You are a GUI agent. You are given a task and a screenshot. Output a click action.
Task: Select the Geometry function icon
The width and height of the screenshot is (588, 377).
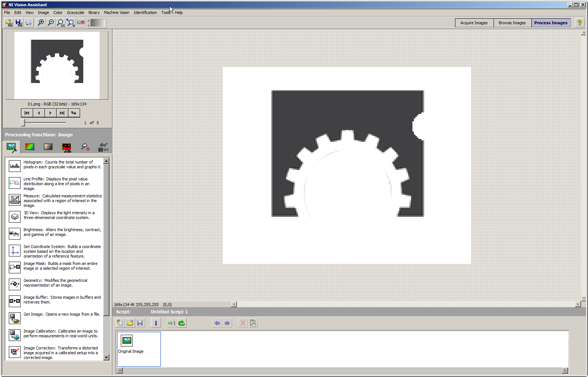[15, 284]
